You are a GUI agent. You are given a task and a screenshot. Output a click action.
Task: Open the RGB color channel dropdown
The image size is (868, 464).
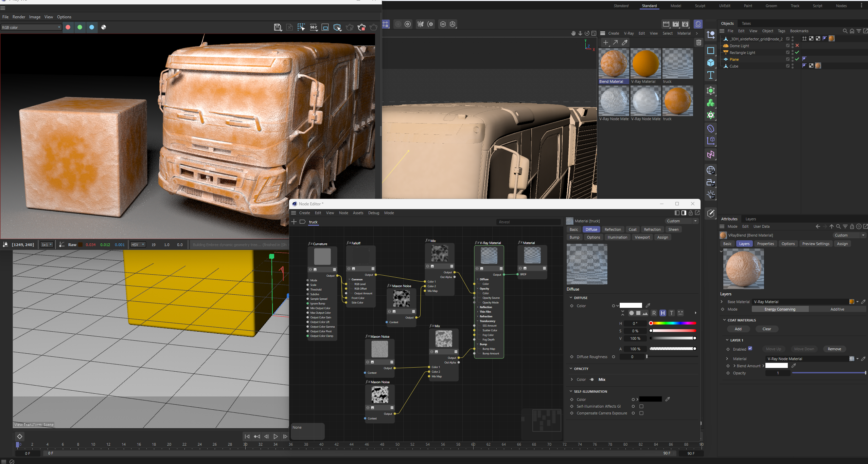click(x=31, y=27)
